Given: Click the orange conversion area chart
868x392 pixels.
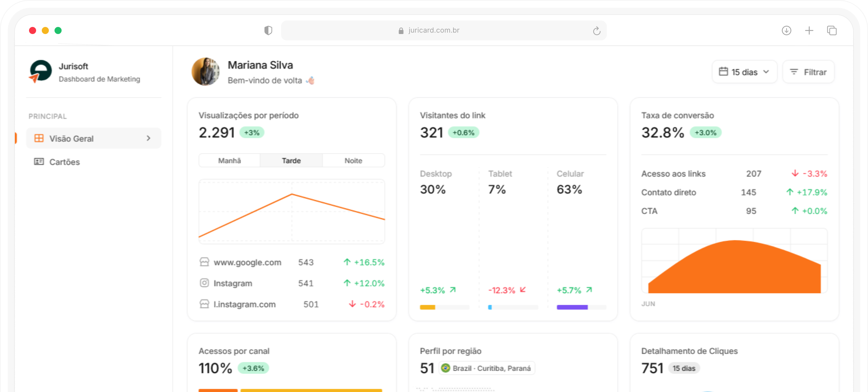Looking at the screenshot, I should (x=735, y=267).
